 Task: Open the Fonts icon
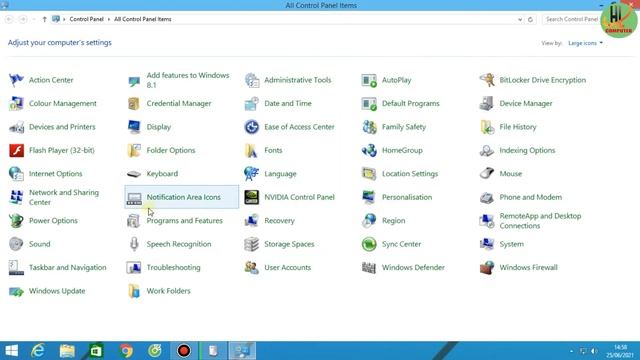(251, 150)
